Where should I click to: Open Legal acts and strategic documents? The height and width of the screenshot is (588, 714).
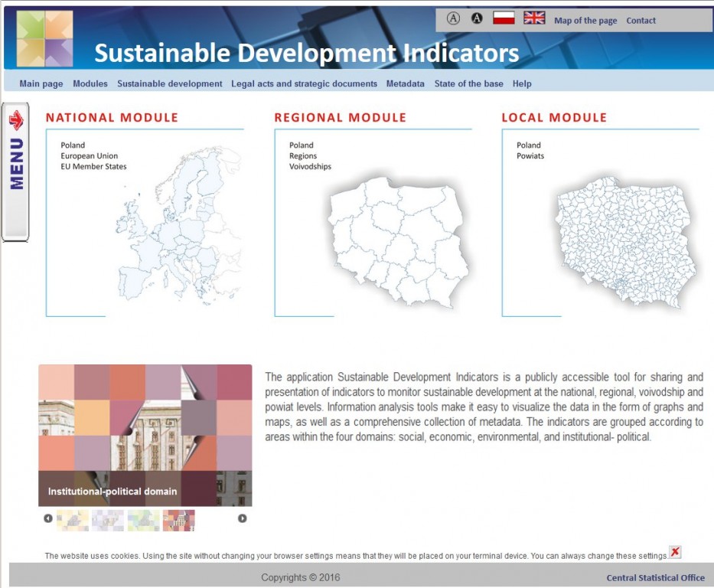[304, 83]
